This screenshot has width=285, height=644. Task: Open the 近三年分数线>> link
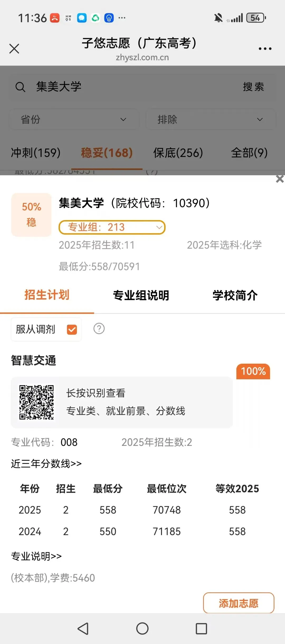tap(46, 464)
